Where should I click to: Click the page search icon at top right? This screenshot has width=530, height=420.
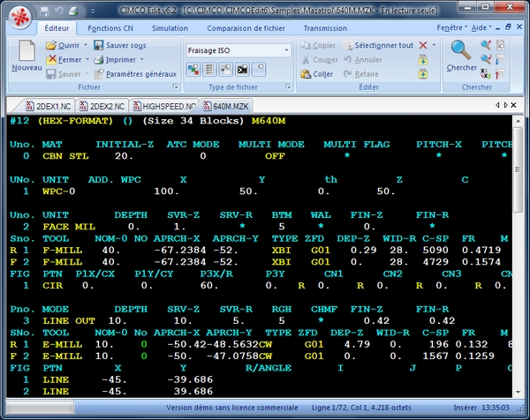500,45
